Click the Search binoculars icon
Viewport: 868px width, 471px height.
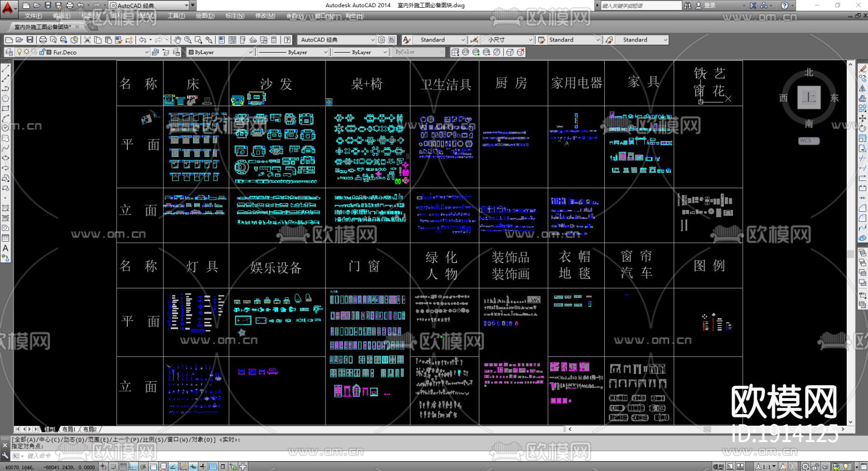(x=688, y=5)
